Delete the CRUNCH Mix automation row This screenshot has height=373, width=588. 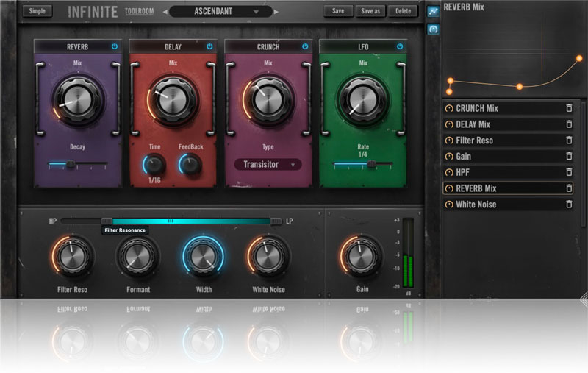(569, 108)
